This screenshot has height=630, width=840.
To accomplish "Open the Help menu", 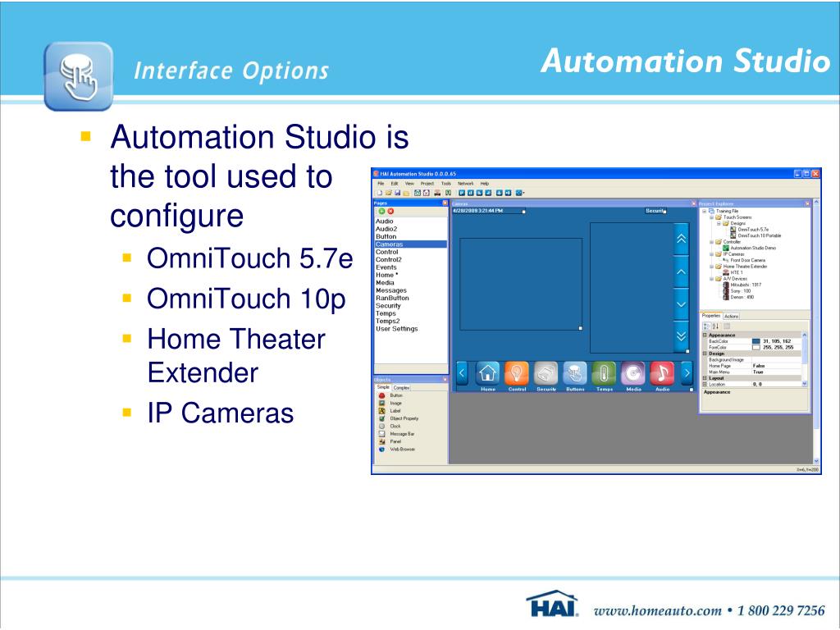I will click(484, 183).
